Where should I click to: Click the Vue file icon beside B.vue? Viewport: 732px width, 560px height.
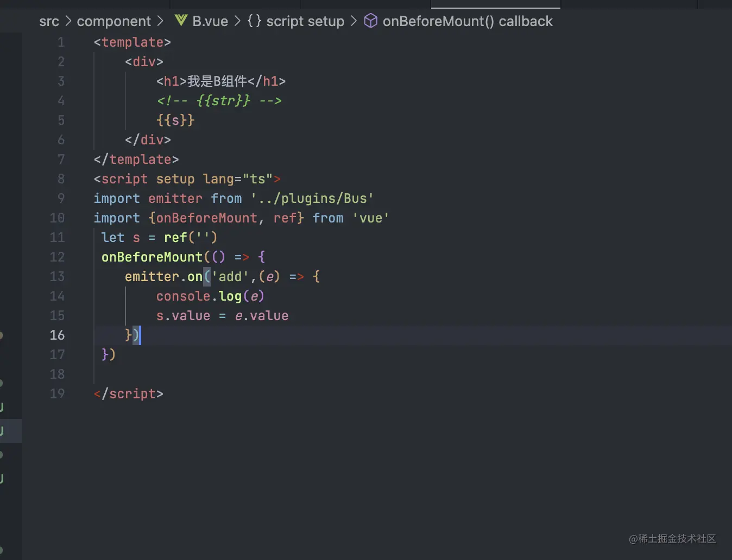pos(181,21)
